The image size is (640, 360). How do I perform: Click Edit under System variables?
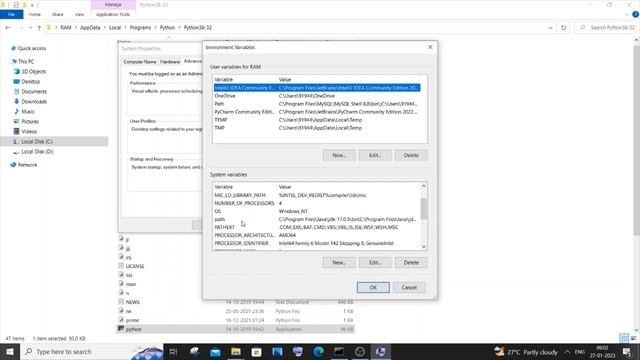coord(375,263)
